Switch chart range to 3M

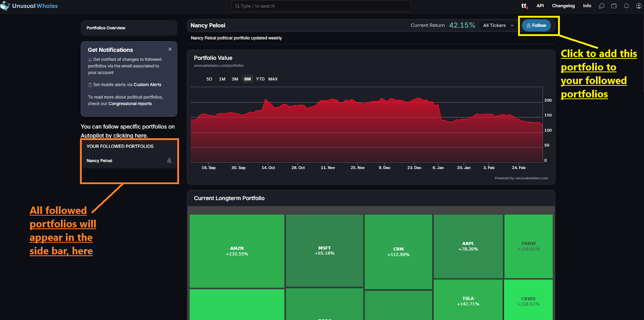(x=235, y=79)
